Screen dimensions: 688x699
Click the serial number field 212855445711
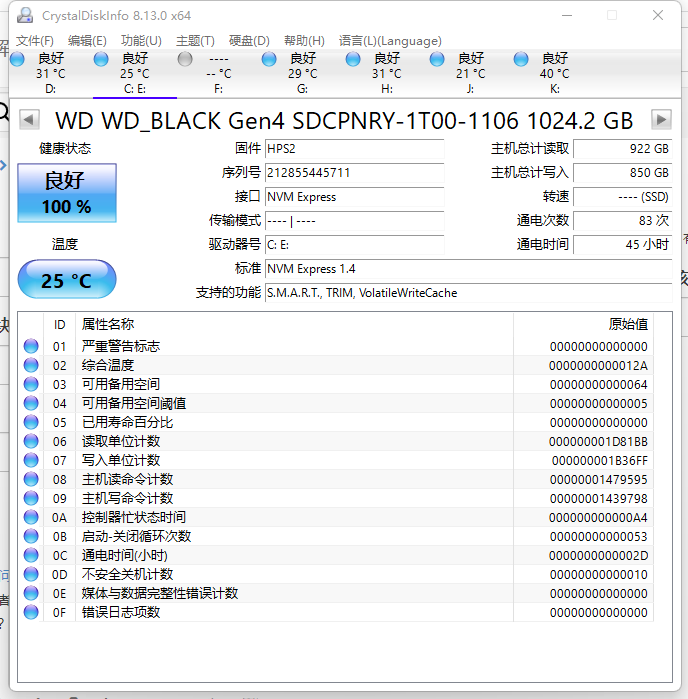click(354, 173)
